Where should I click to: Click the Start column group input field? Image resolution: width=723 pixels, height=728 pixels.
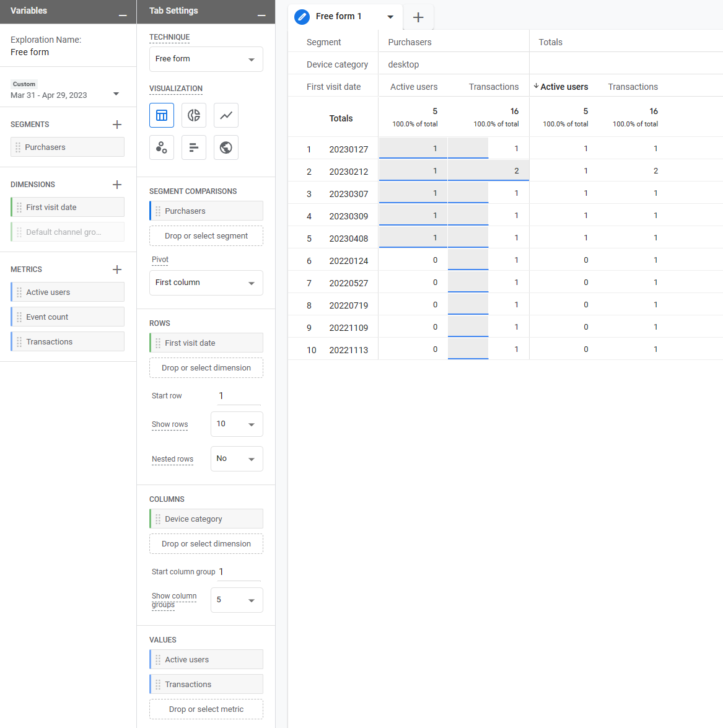pyautogui.click(x=239, y=572)
